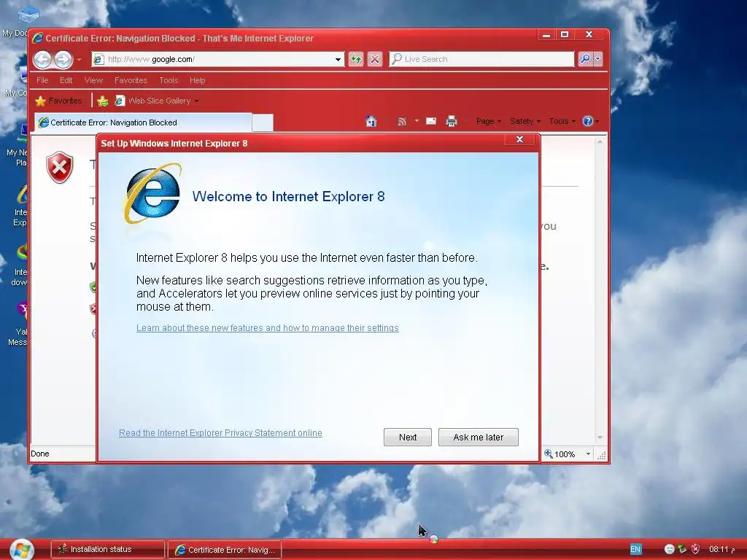The width and height of the screenshot is (747, 560).
Task: Click the first gray system tray icon
Action: [x=670, y=550]
